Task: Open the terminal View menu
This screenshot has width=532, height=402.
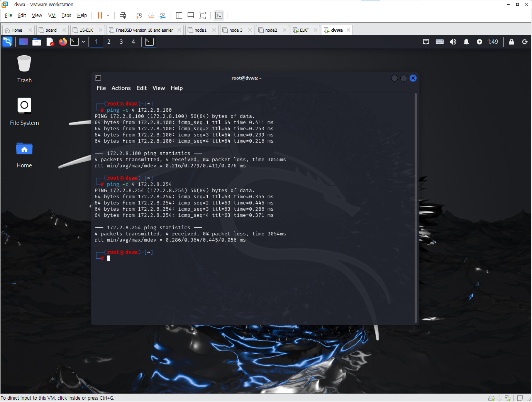Action: point(159,88)
